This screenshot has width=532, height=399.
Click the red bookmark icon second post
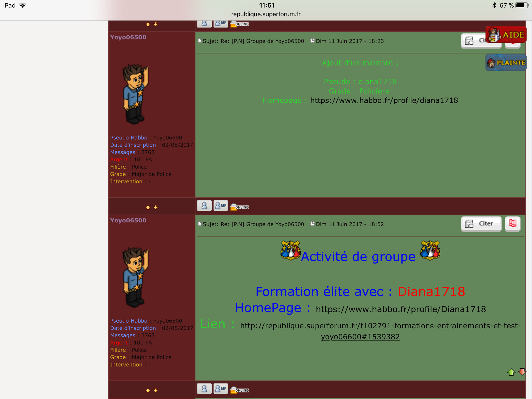pyautogui.click(x=512, y=223)
